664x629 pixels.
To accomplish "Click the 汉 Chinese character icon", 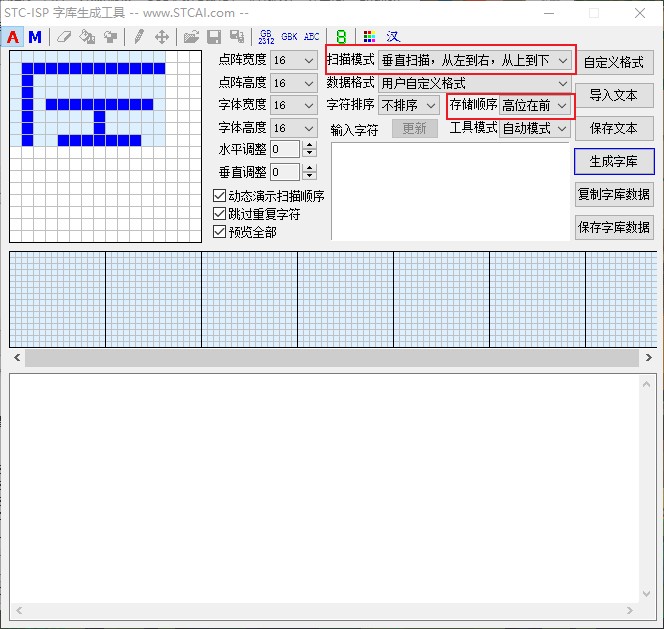I will pyautogui.click(x=393, y=37).
